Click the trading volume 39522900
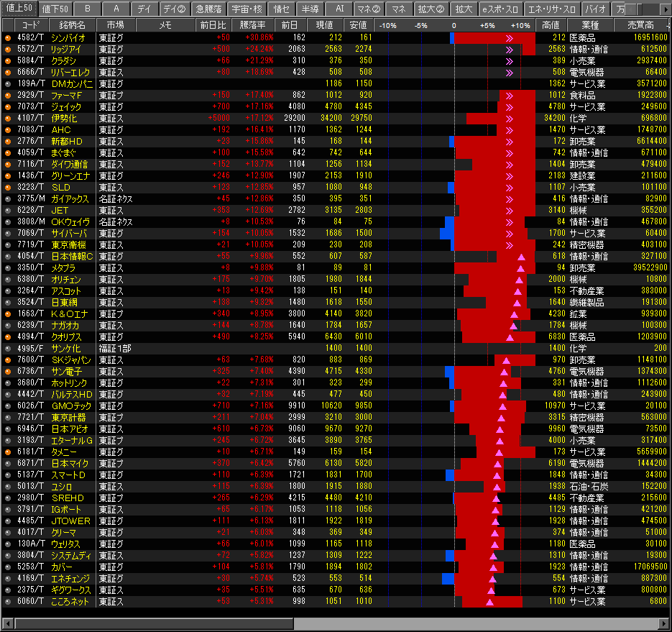 [650, 267]
